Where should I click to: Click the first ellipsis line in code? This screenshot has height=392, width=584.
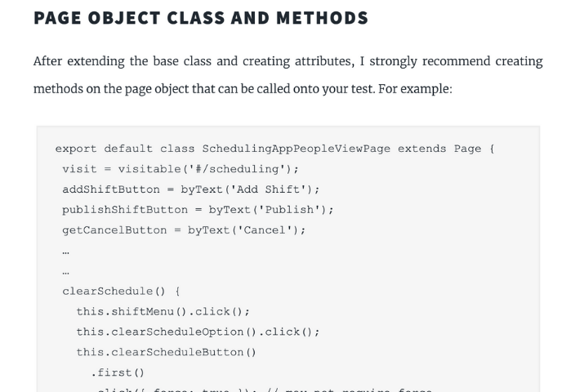pos(66,252)
